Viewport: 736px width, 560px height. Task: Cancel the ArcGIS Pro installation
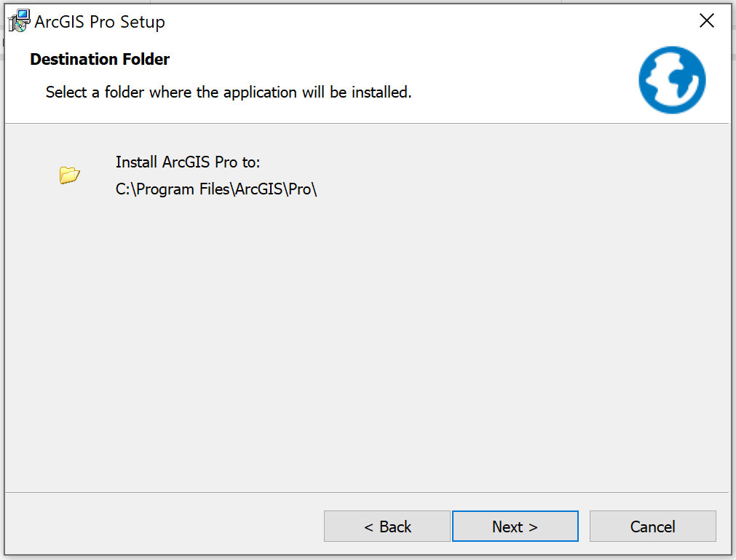[652, 527]
